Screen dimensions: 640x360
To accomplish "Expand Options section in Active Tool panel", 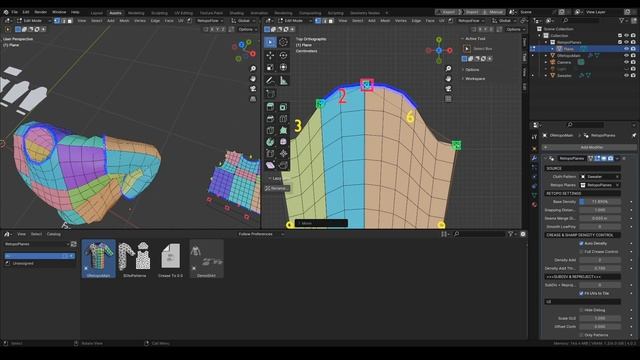I will [x=471, y=70].
